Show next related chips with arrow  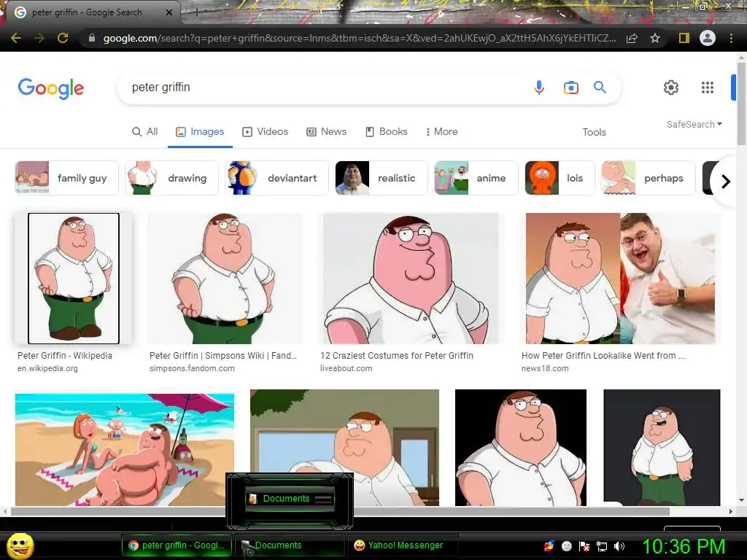tap(725, 182)
